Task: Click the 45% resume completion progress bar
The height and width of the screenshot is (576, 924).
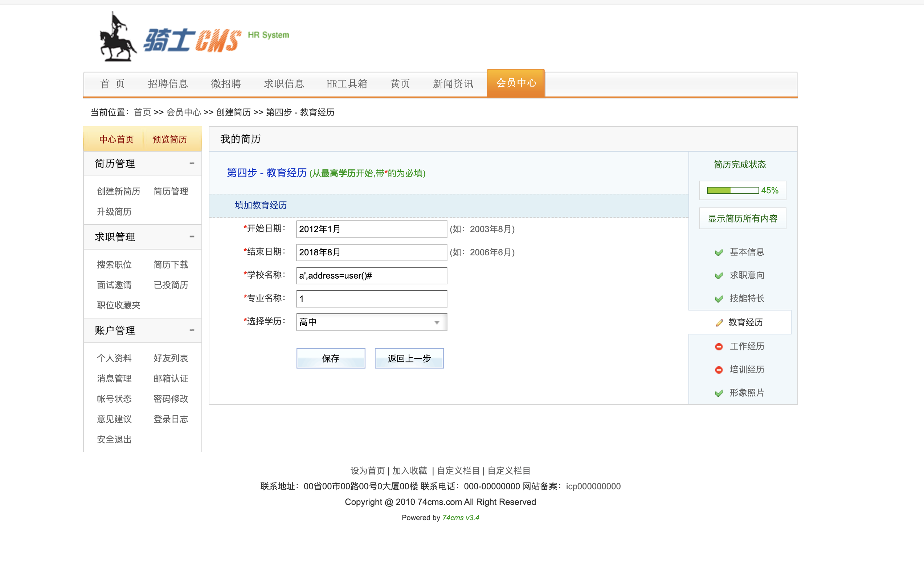Action: pos(733,190)
